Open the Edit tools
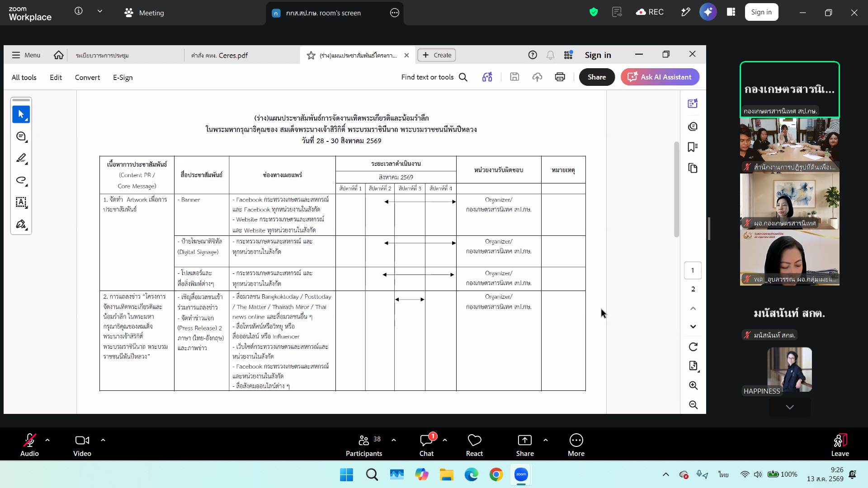868x488 pixels. coord(56,77)
